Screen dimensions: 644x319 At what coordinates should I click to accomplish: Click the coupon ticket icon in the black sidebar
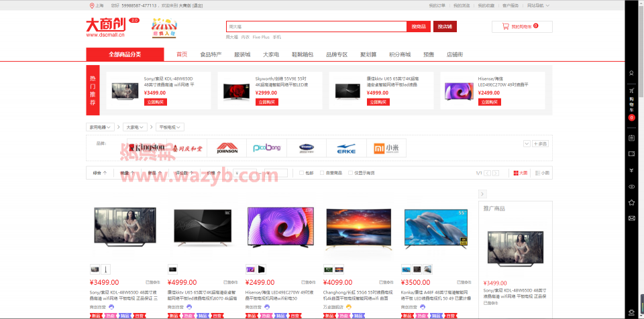[x=631, y=153]
